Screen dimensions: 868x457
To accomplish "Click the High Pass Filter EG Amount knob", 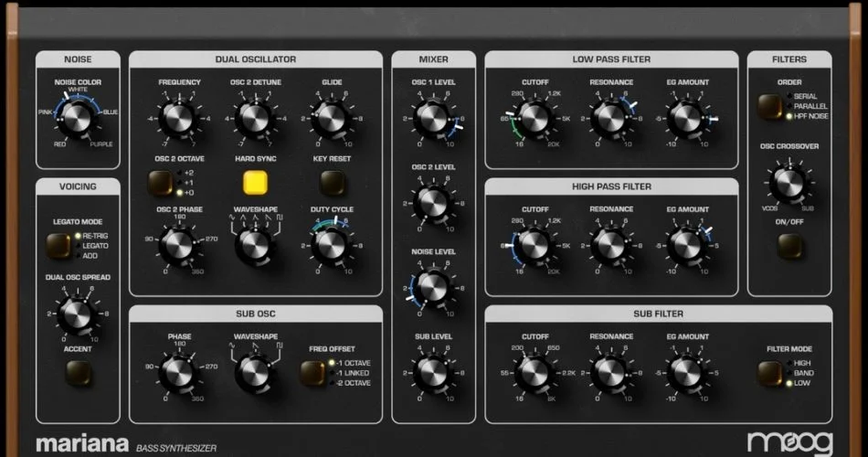I will 687,244.
